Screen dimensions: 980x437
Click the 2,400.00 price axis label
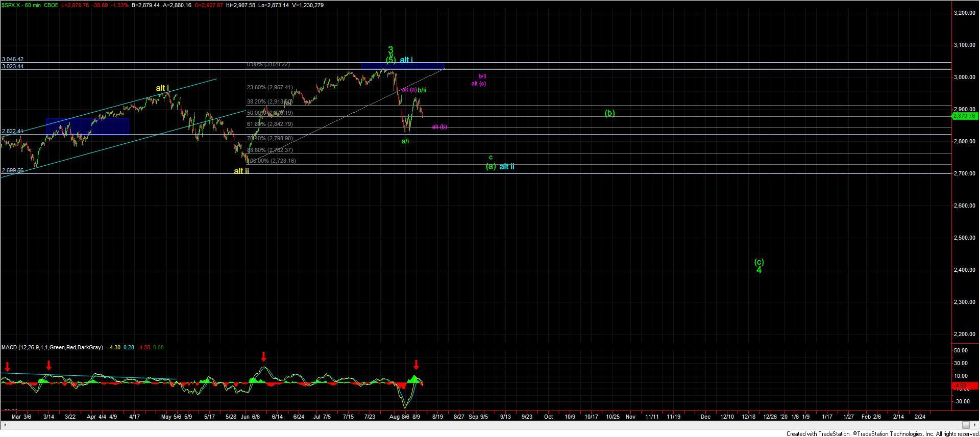(x=964, y=270)
